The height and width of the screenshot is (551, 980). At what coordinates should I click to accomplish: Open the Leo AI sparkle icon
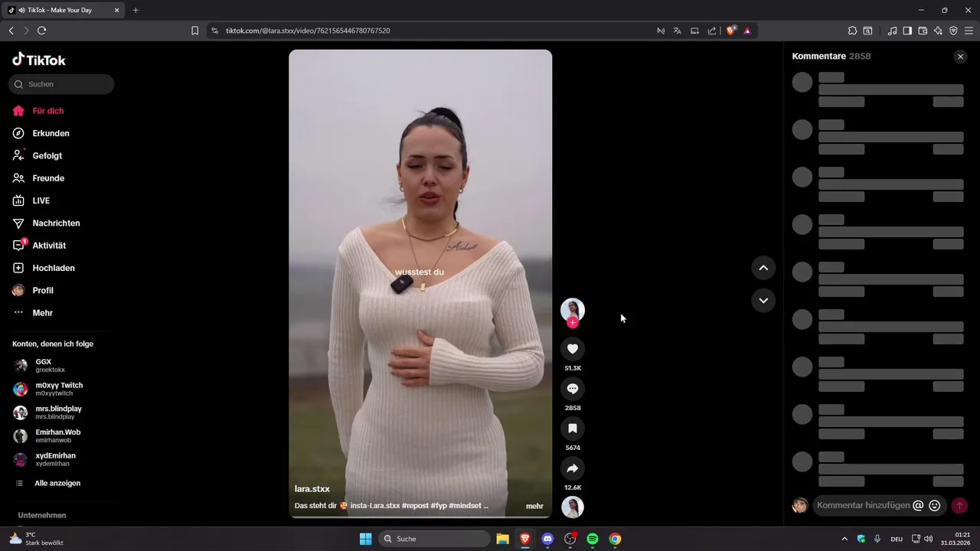click(x=938, y=31)
